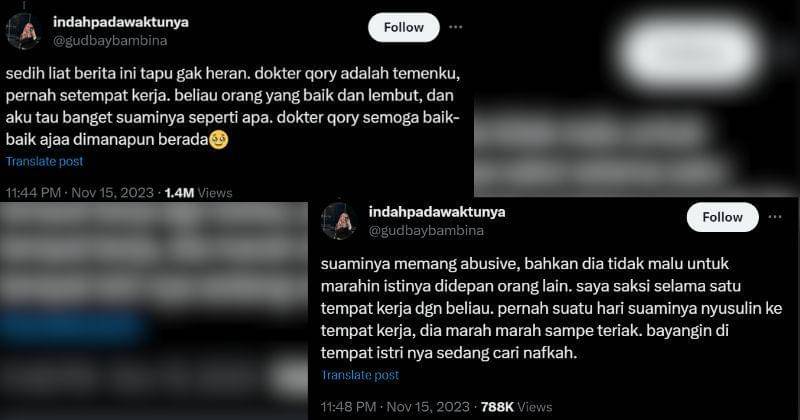Click the top tweet text about dokter qory
This screenshot has height=420, width=800.
233,106
